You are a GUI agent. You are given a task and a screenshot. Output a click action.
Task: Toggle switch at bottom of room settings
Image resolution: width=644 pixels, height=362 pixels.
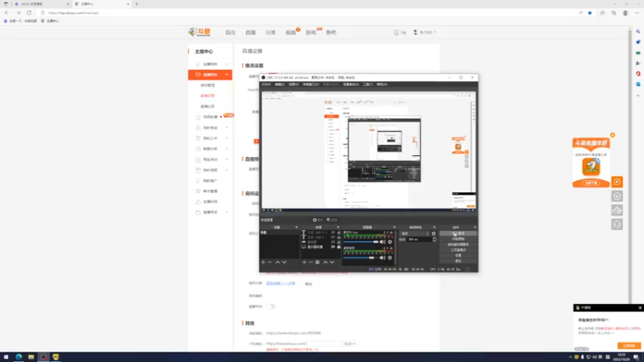point(270,306)
